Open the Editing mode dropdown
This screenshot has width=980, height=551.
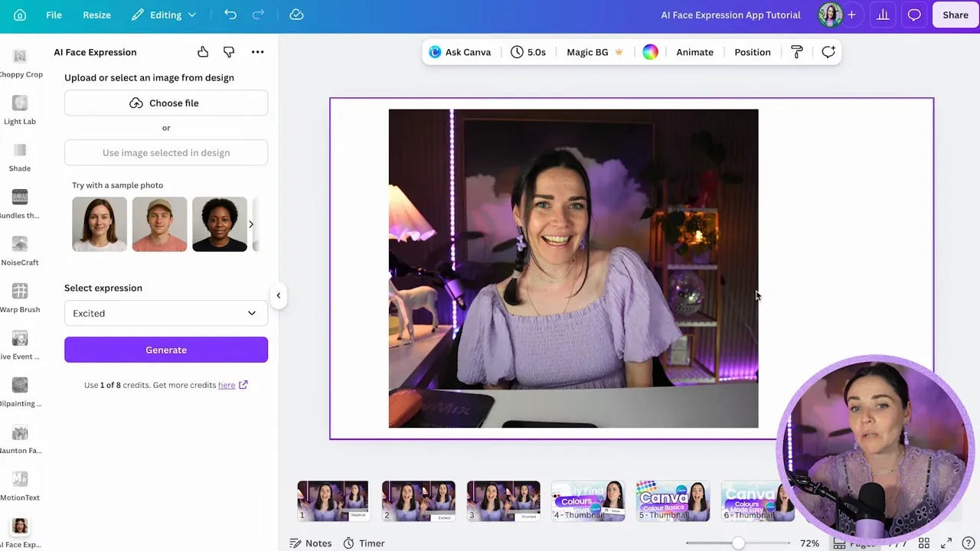pos(164,15)
